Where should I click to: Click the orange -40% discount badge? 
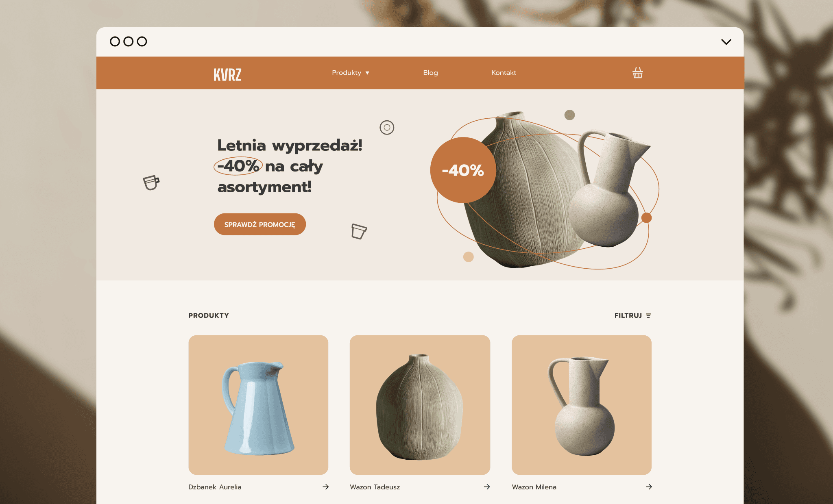463,170
